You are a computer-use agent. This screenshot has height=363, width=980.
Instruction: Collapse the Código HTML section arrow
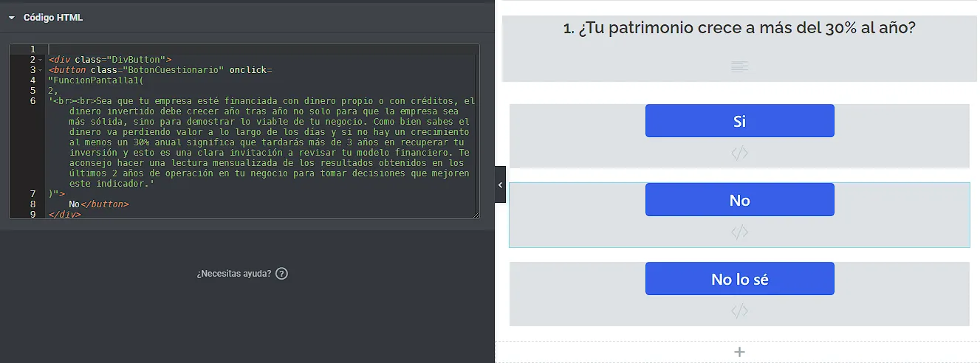pyautogui.click(x=12, y=18)
